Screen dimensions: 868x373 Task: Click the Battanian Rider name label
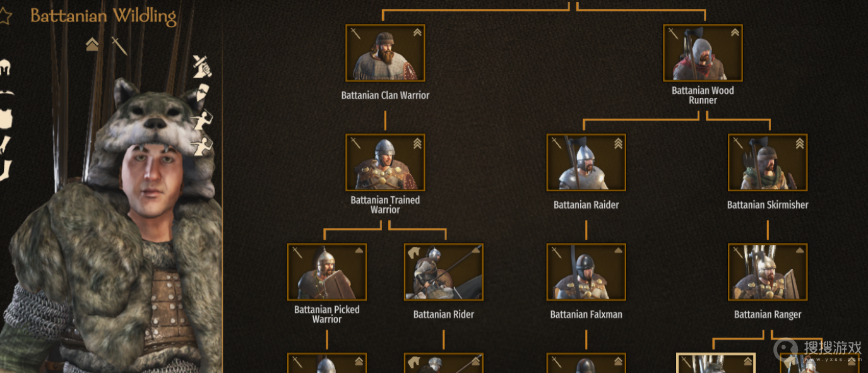(x=444, y=314)
